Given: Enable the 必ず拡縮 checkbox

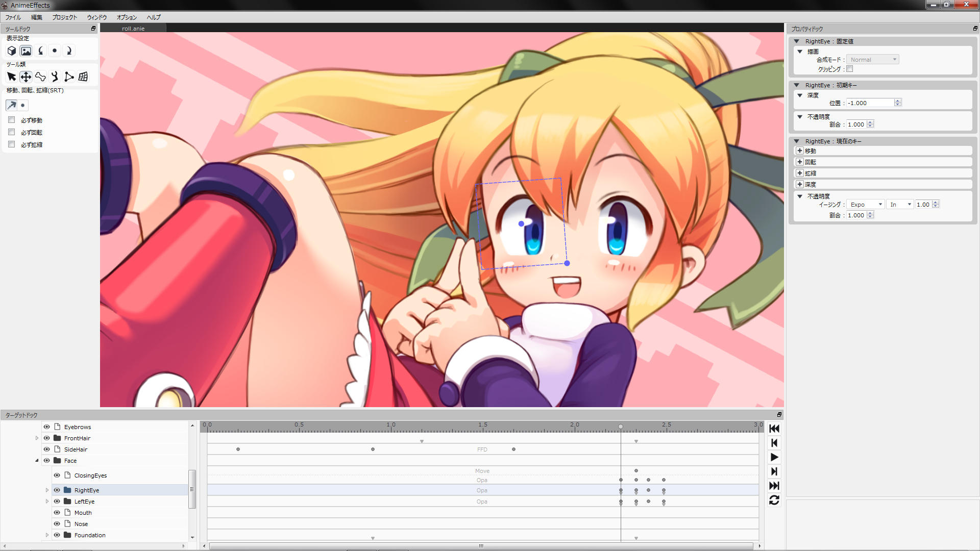Looking at the screenshot, I should 11,144.
